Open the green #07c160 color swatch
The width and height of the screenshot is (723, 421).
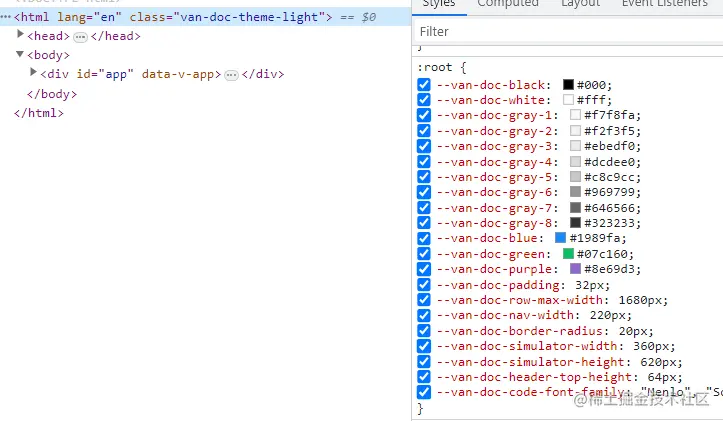(x=568, y=254)
